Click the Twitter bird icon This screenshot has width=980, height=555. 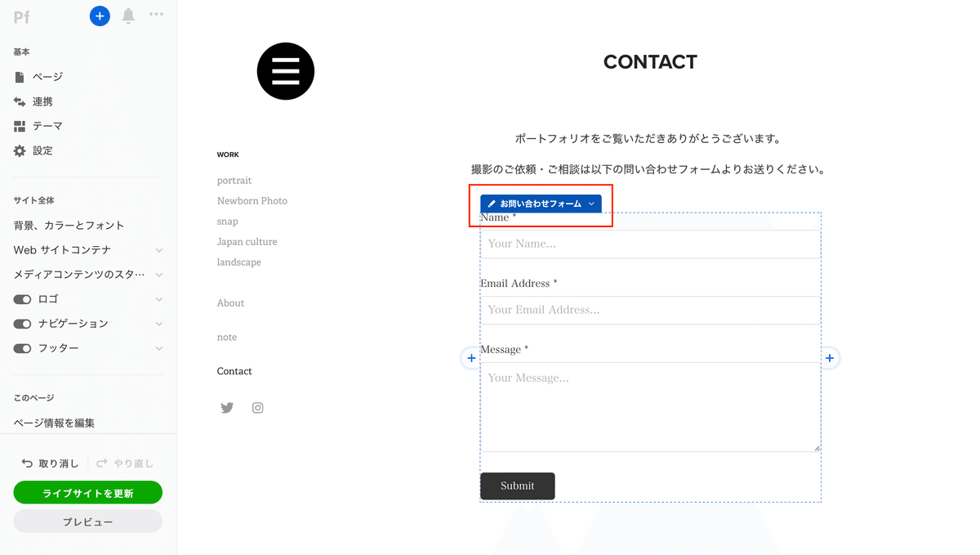(227, 408)
